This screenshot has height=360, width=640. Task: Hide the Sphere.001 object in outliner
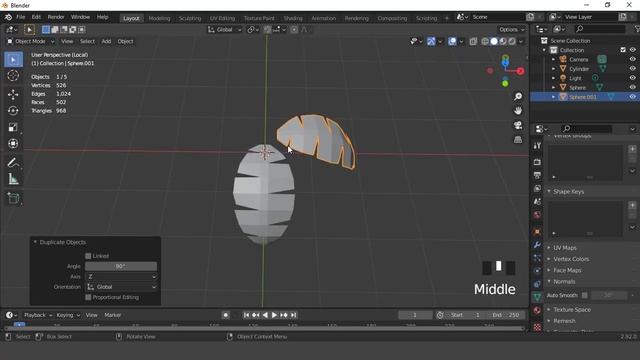(632, 97)
